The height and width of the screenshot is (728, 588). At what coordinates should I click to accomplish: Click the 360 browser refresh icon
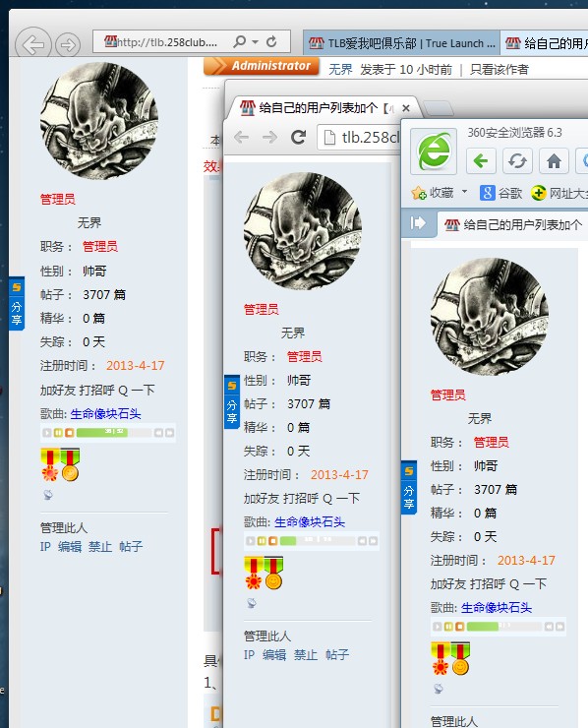pyautogui.click(x=517, y=161)
